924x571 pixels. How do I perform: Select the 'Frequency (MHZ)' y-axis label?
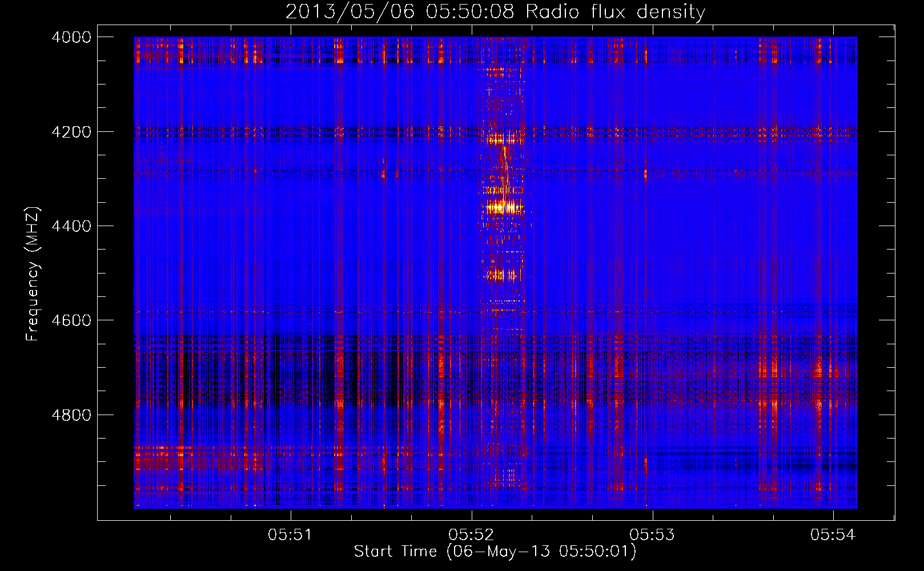click(x=33, y=274)
